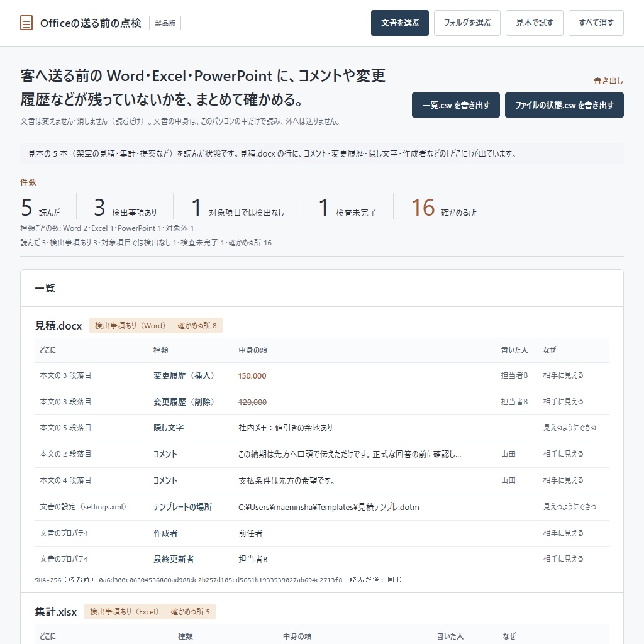Click the 16 確かめる所 counter
Image resolution: width=644 pixels, height=644 pixels.
(444, 208)
